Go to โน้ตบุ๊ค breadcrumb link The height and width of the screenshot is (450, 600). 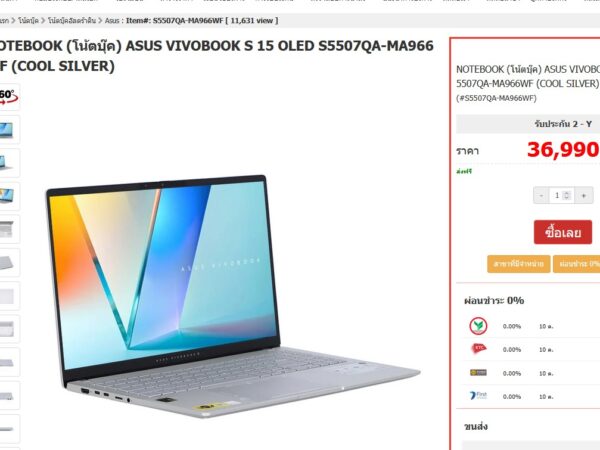29,21
